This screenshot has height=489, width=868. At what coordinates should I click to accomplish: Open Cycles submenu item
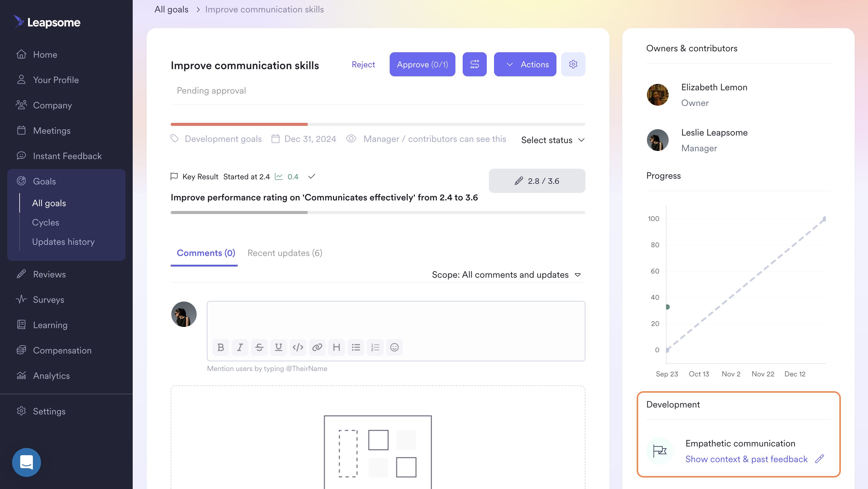point(46,222)
